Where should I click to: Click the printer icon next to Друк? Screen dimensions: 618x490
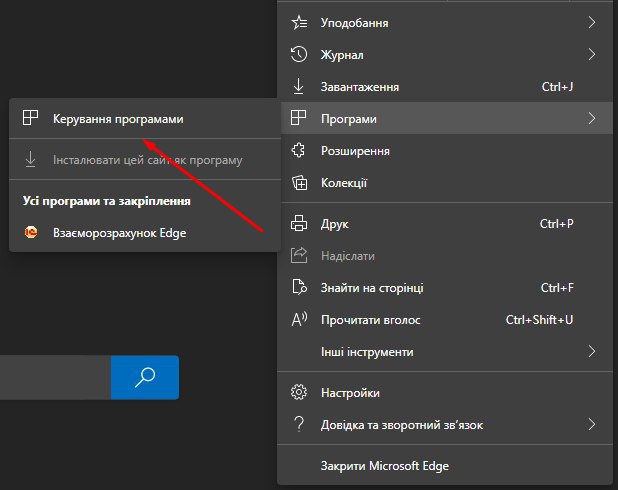299,224
